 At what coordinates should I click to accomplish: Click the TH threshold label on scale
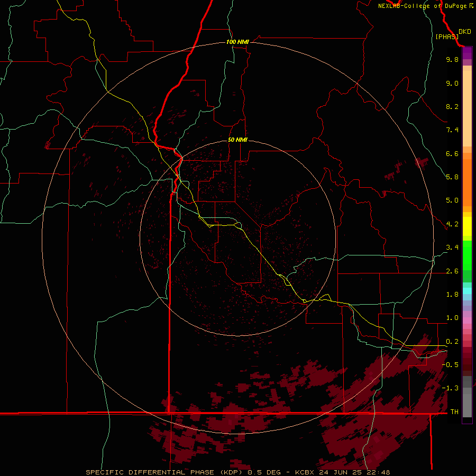[454, 412]
